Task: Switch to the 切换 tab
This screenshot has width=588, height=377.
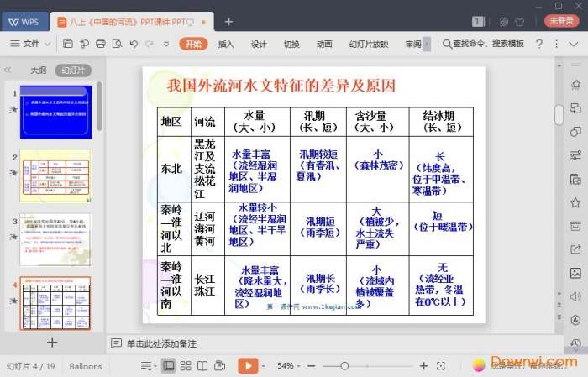Action: [291, 44]
